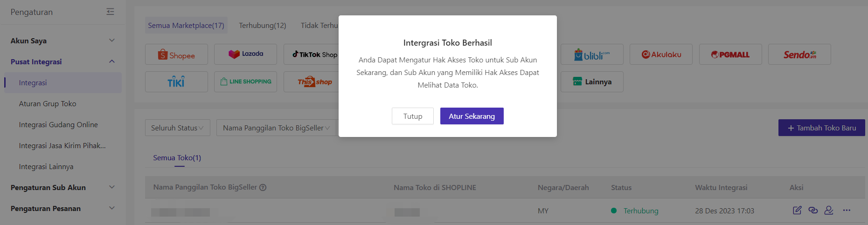Click the edit store icon in Aksi
868x225 pixels.
pos(797,210)
